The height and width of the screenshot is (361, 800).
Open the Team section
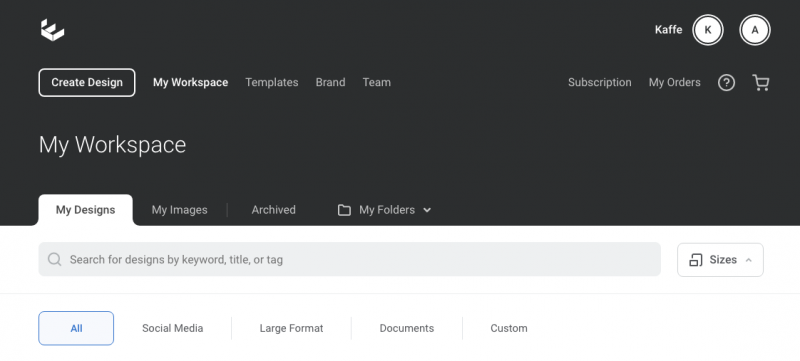pyautogui.click(x=377, y=83)
